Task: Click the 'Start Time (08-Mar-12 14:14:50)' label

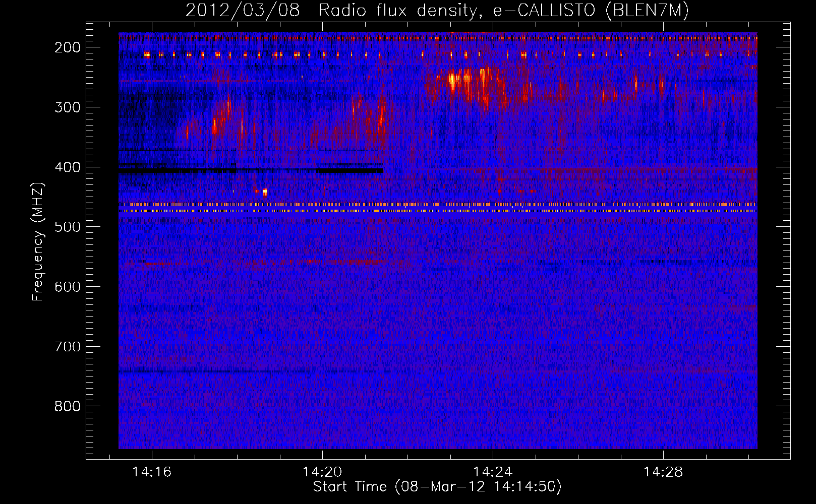Action: (x=437, y=487)
